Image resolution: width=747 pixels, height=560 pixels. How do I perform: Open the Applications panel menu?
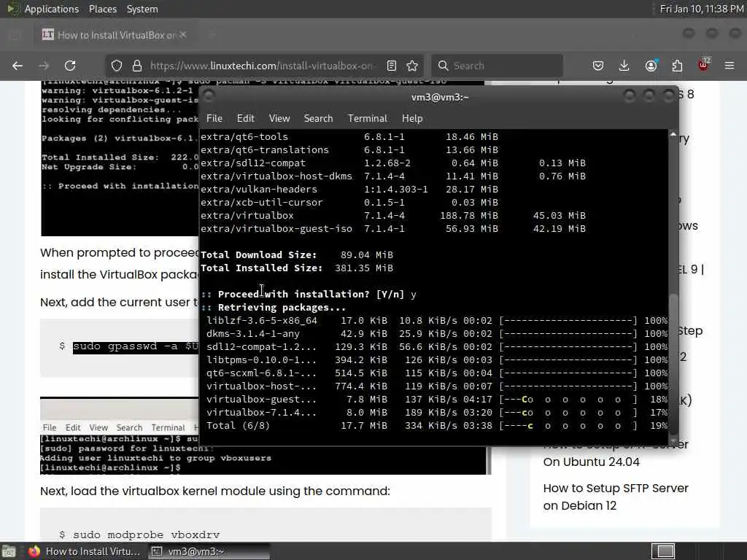[x=52, y=9]
